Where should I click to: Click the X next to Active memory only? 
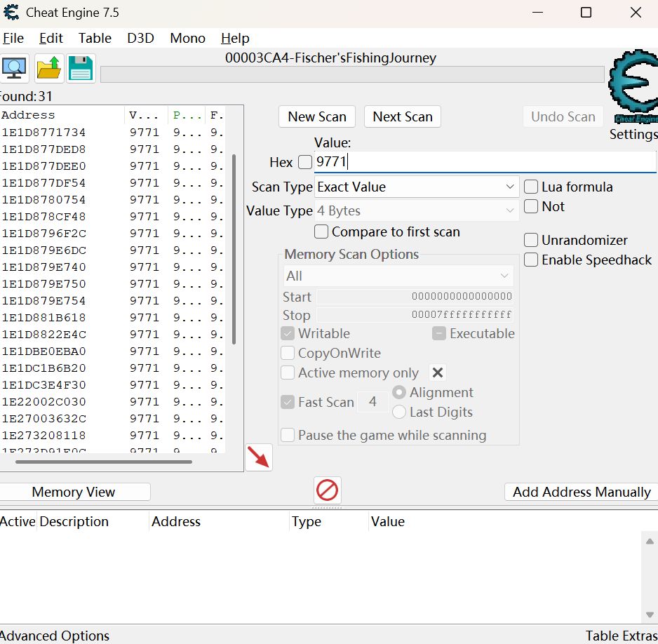coord(438,373)
